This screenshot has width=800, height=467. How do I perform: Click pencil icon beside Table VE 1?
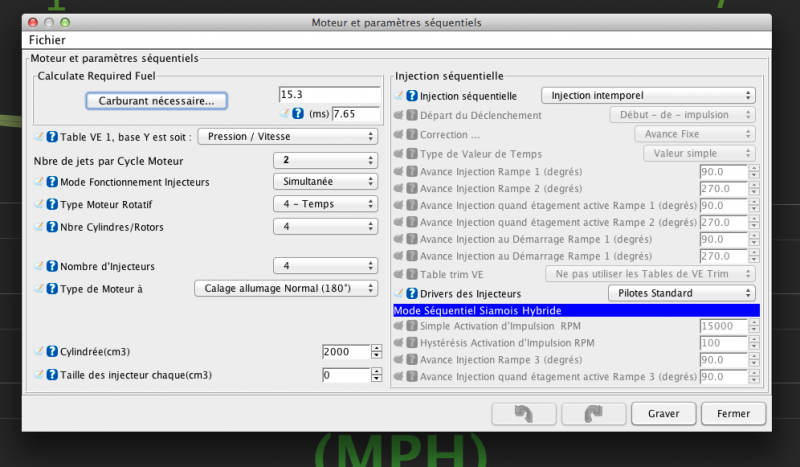(39, 136)
